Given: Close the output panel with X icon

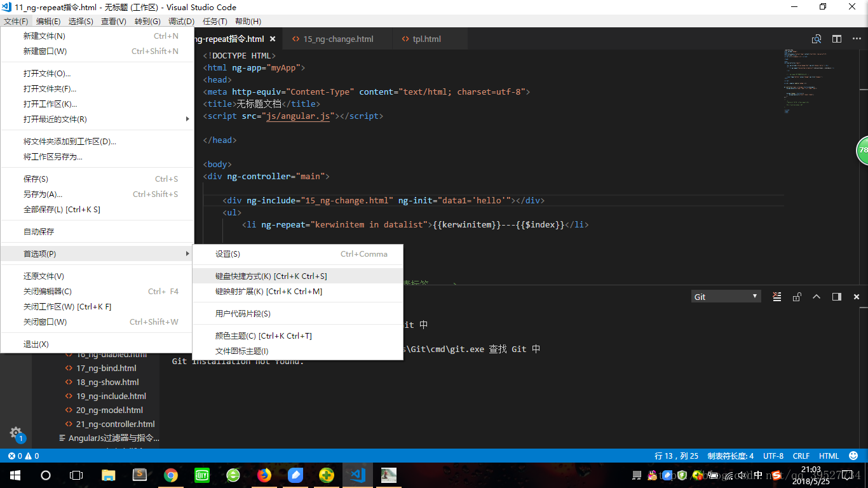Looking at the screenshot, I should (857, 297).
